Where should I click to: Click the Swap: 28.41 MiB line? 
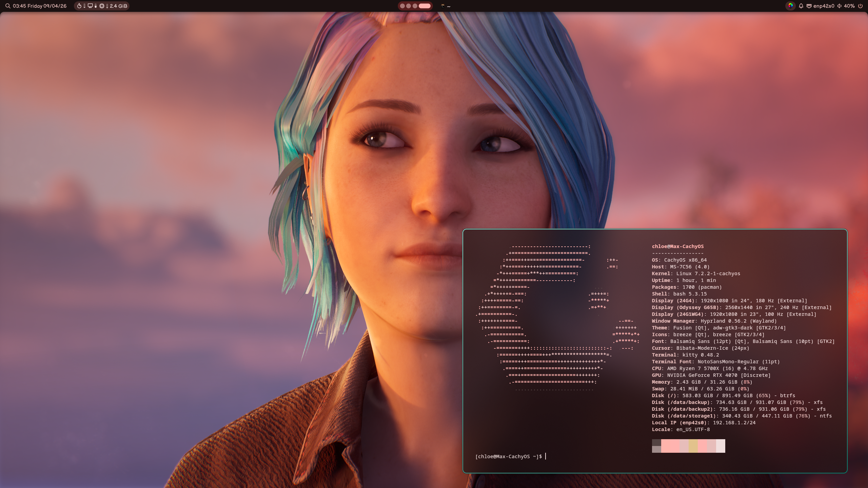click(x=701, y=389)
